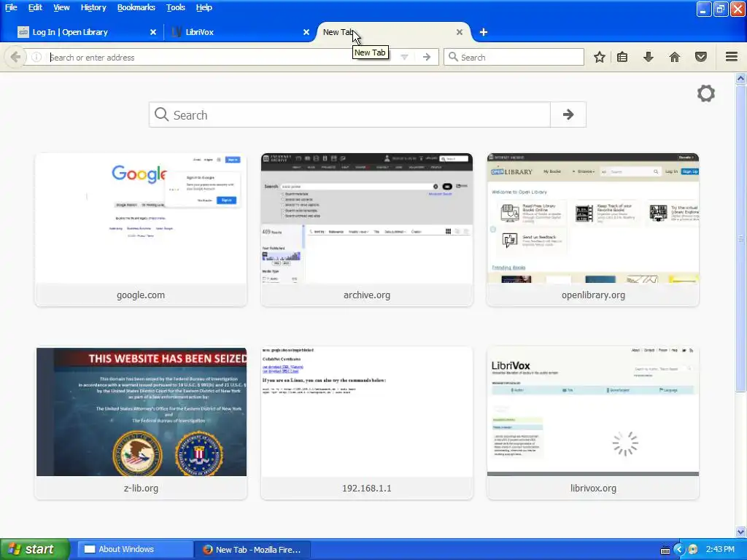
Task: Click the page scrollbar up arrow
Action: click(x=740, y=79)
